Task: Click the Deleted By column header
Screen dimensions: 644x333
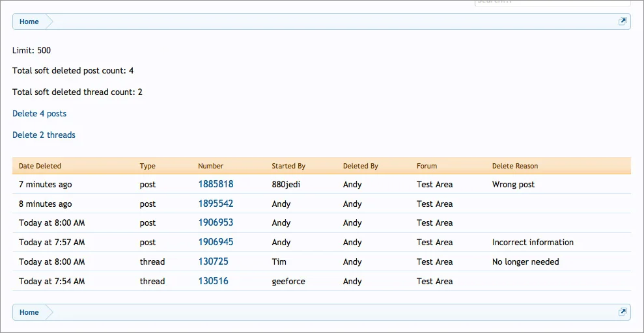Action: click(x=361, y=166)
